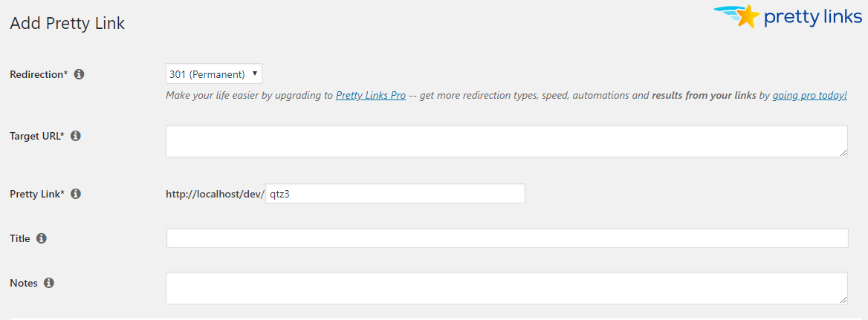Open the 301 (Permanent) redirection dropdown
The height and width of the screenshot is (320, 868).
[x=214, y=74]
